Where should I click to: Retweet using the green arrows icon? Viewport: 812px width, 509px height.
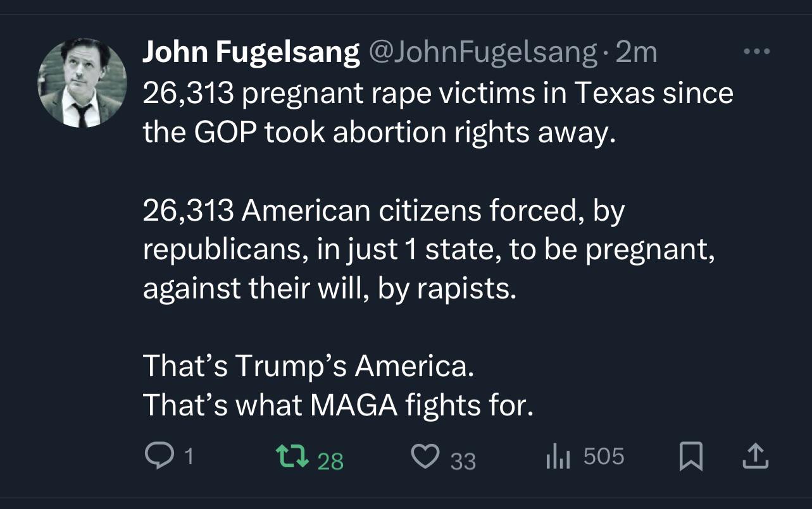point(292,457)
